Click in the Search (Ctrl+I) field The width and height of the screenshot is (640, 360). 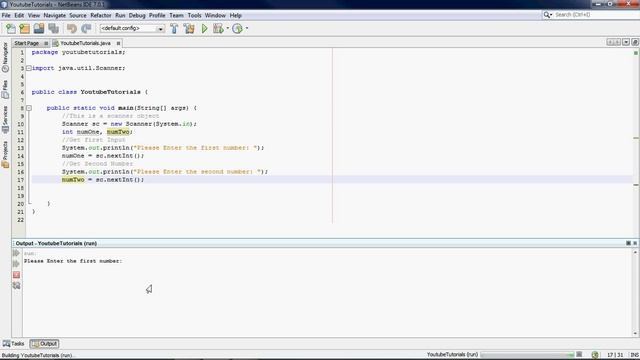point(596,15)
